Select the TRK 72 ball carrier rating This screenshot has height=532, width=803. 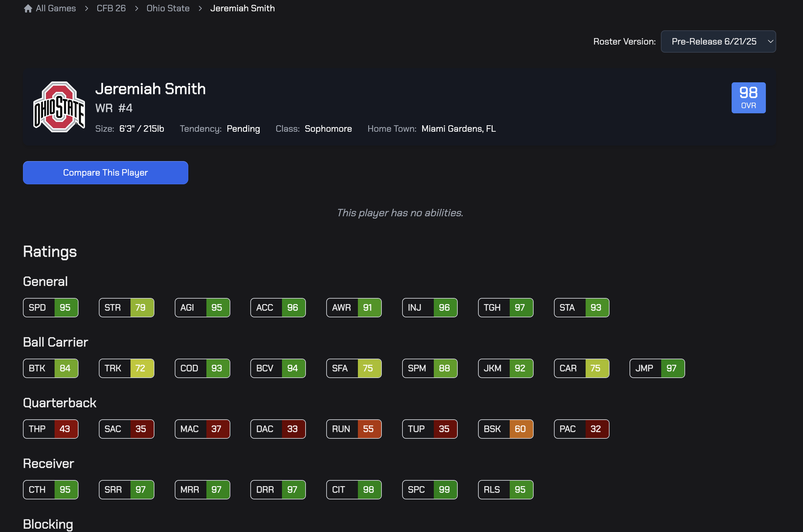(126, 368)
